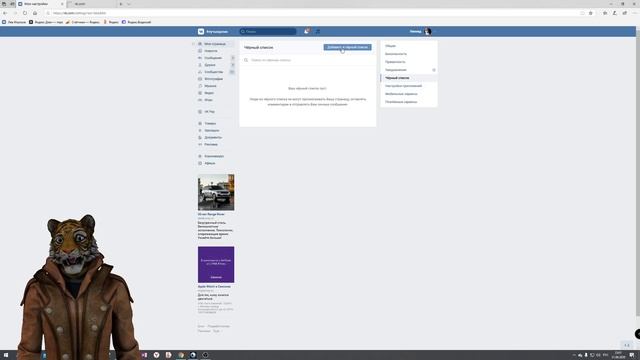
Task: Open the Windows Start menu
Action: click(6, 355)
